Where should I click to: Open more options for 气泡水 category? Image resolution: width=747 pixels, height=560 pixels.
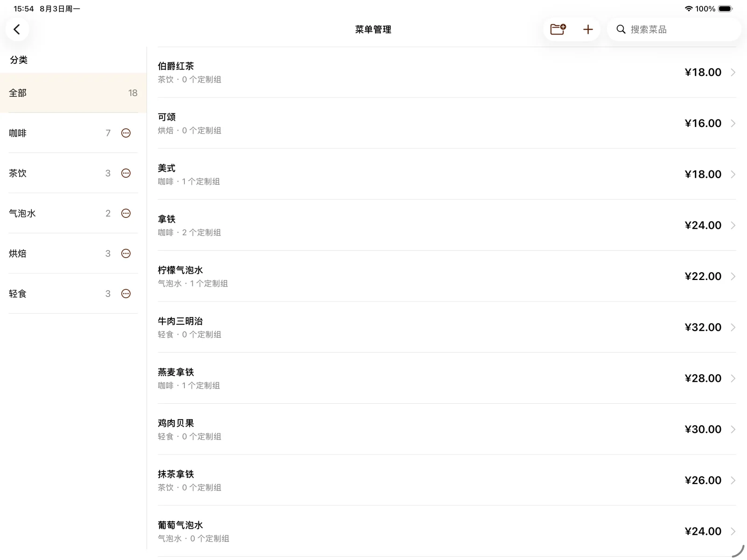pos(126,213)
